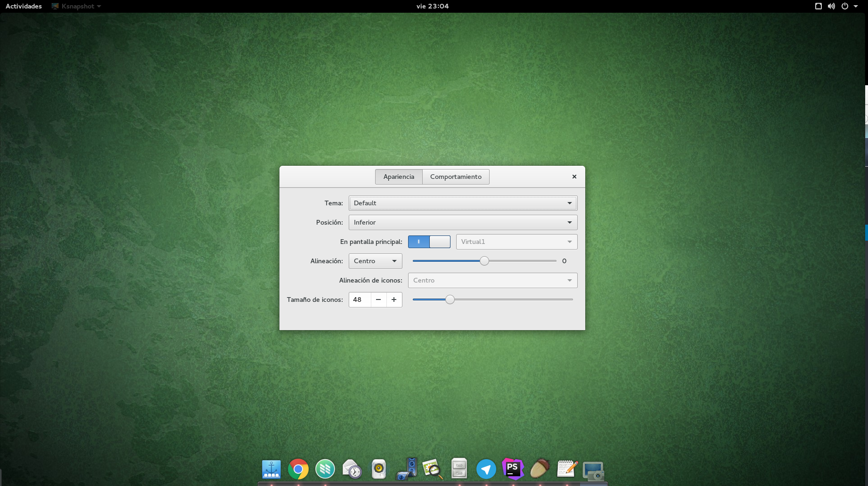Click the volume icon in the top bar
The width and height of the screenshot is (868, 486).
click(831, 6)
